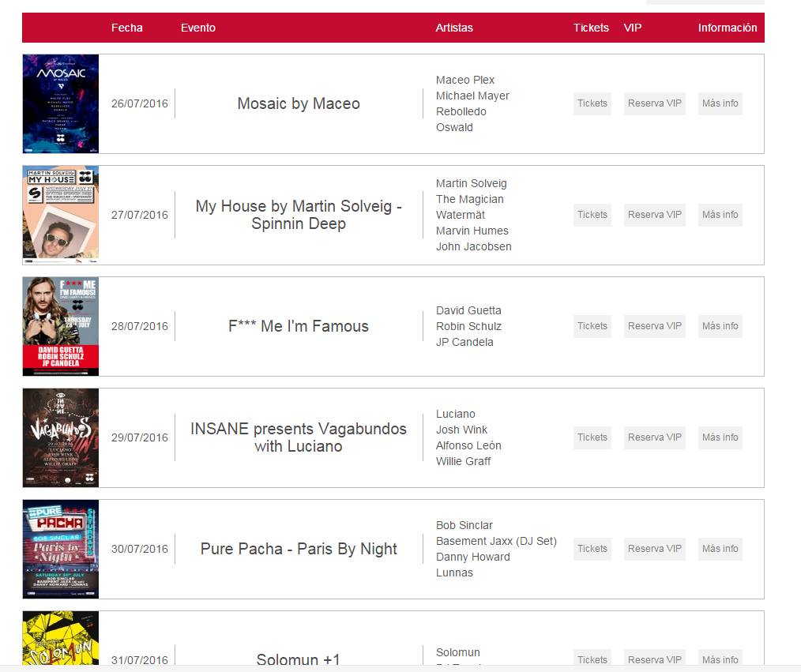Viewport: 801px width, 672px height.
Task: Click artist name John Jacobsen
Action: (x=473, y=246)
